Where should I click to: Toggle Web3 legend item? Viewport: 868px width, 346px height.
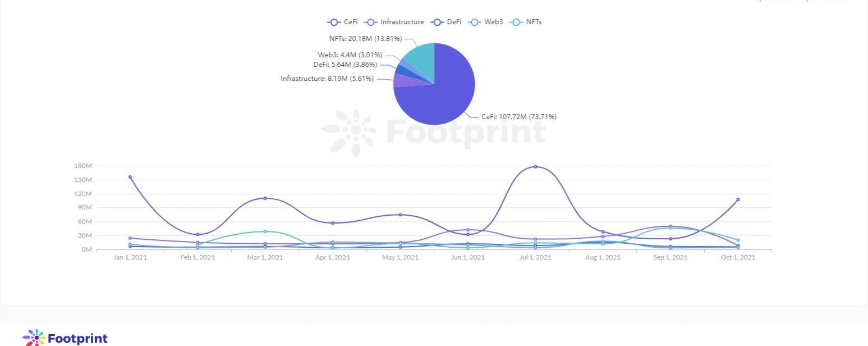click(x=486, y=22)
